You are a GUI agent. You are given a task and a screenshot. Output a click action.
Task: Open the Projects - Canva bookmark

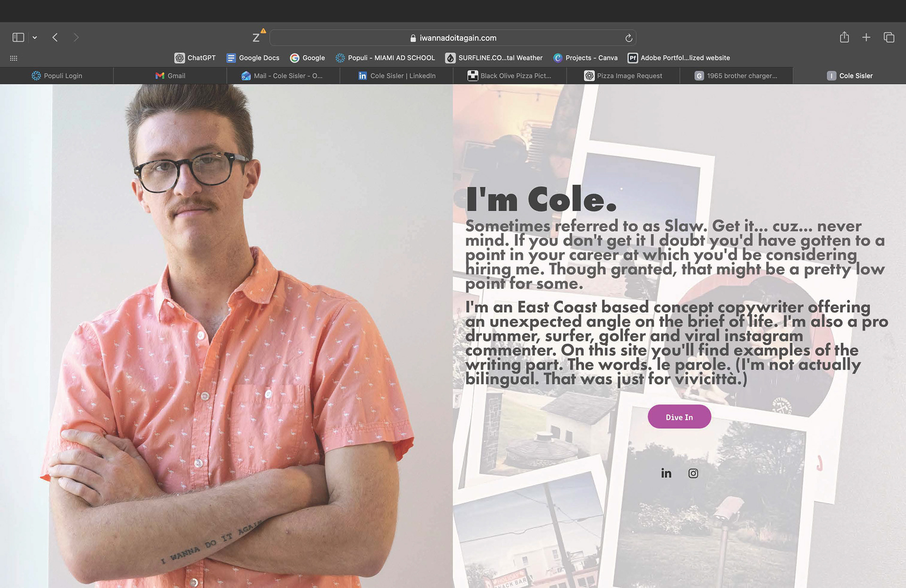[x=585, y=58]
